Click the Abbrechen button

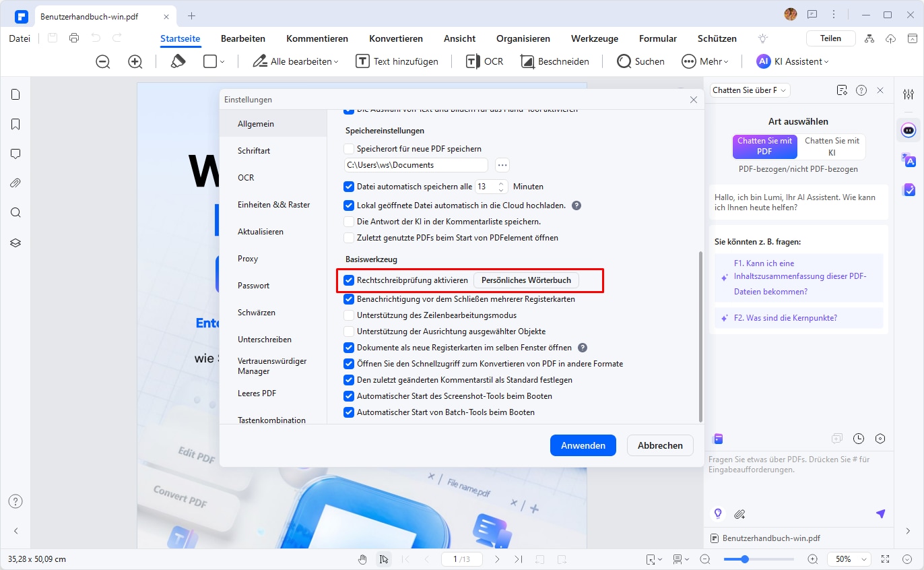click(x=661, y=445)
